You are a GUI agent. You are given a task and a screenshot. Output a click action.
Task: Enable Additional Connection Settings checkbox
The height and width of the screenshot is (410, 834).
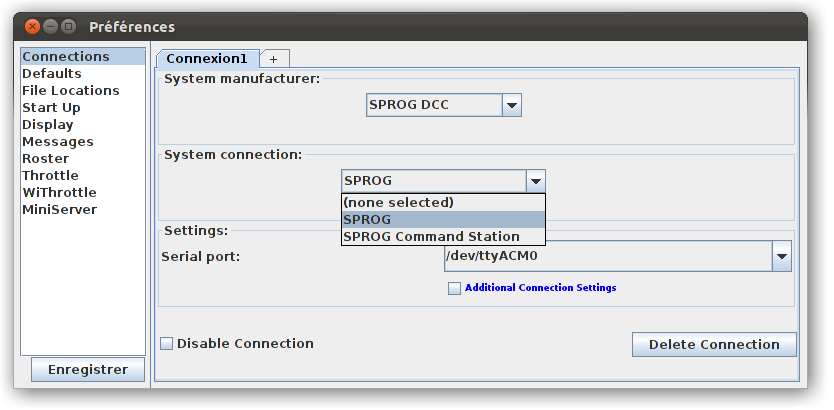click(454, 288)
